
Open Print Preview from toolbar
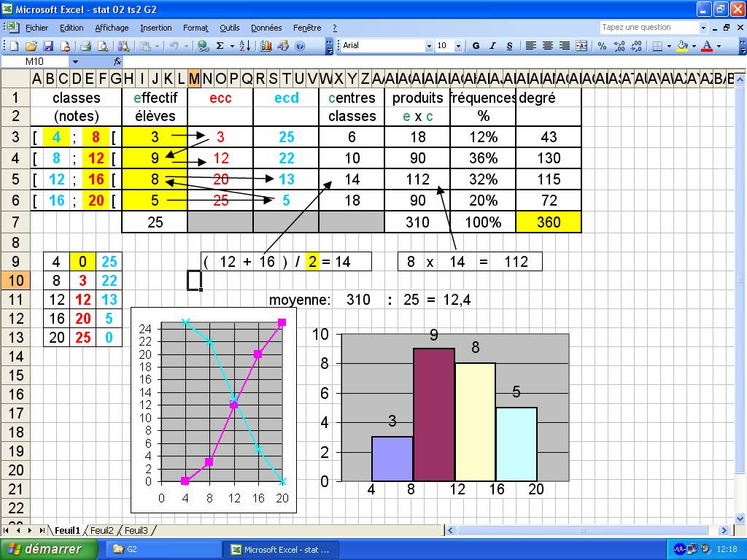click(102, 46)
